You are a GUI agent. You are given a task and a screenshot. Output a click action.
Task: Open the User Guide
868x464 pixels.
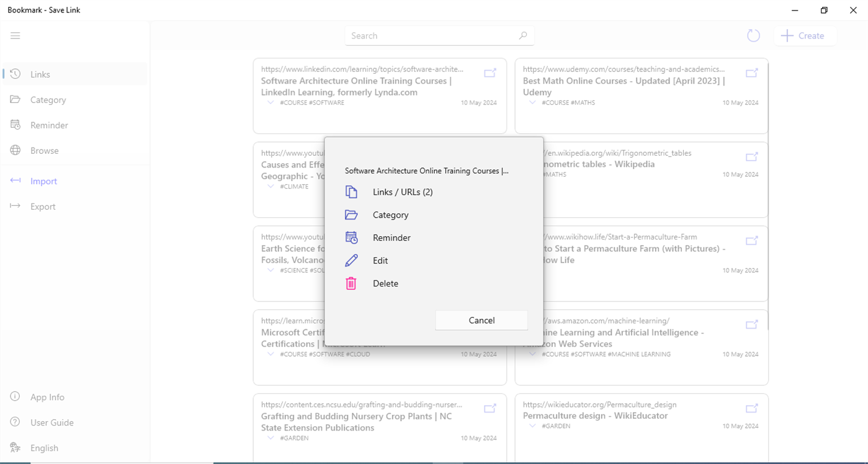[51, 422]
